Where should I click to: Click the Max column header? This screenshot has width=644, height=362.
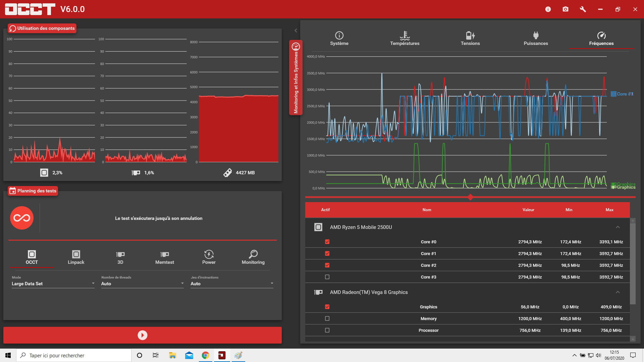pyautogui.click(x=609, y=210)
